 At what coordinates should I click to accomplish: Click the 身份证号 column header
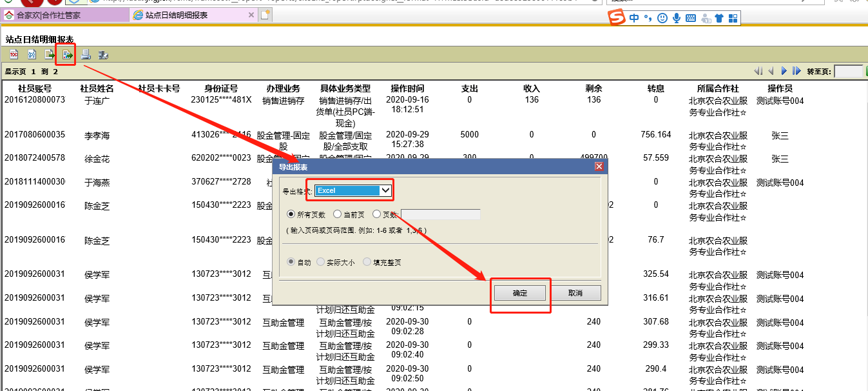click(221, 88)
